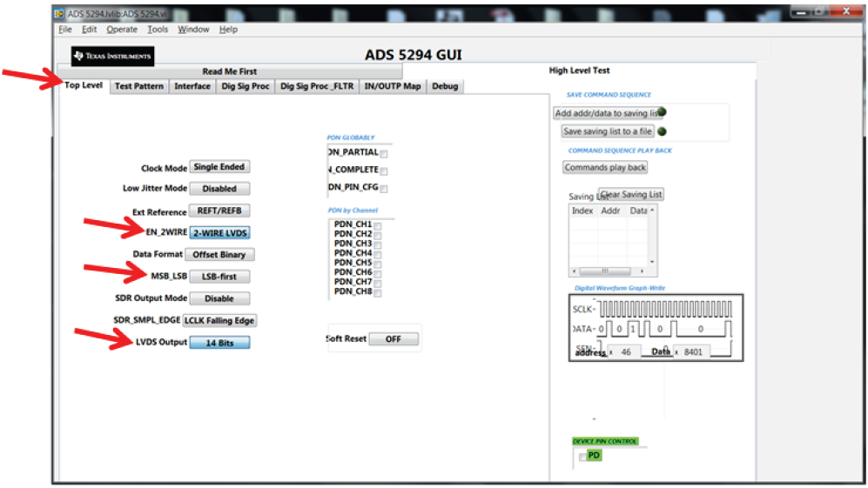Toggle Clock Mode Single Ended button
Image resolution: width=868 pixels, height=488 pixels.
(219, 166)
